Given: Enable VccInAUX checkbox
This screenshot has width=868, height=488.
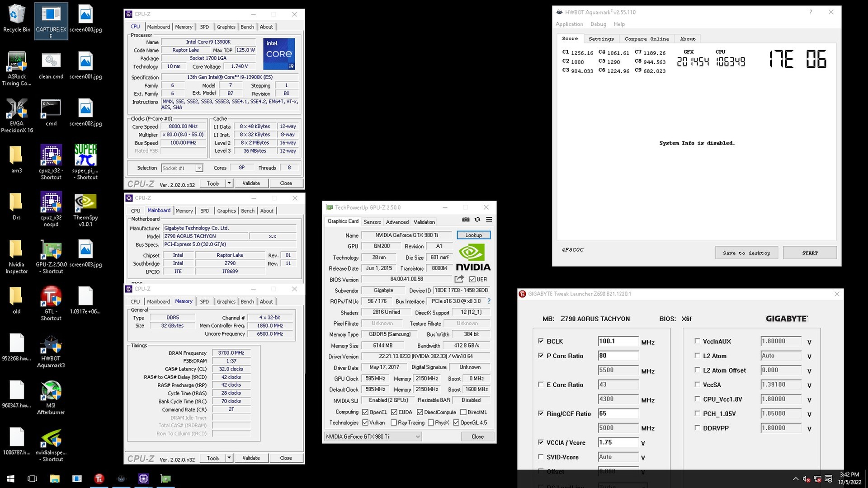Looking at the screenshot, I should (x=697, y=341).
